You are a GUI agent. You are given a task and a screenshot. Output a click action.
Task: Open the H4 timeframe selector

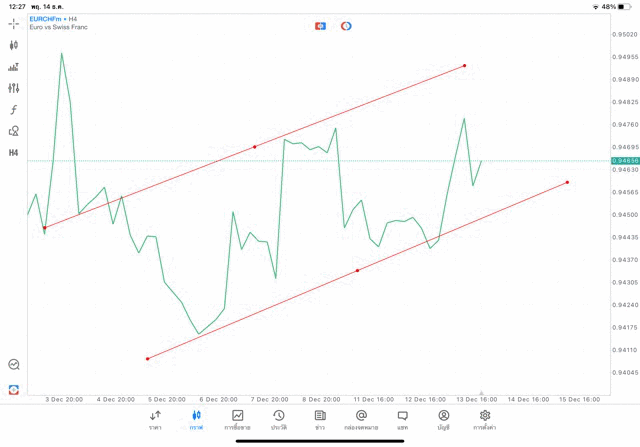(14, 153)
